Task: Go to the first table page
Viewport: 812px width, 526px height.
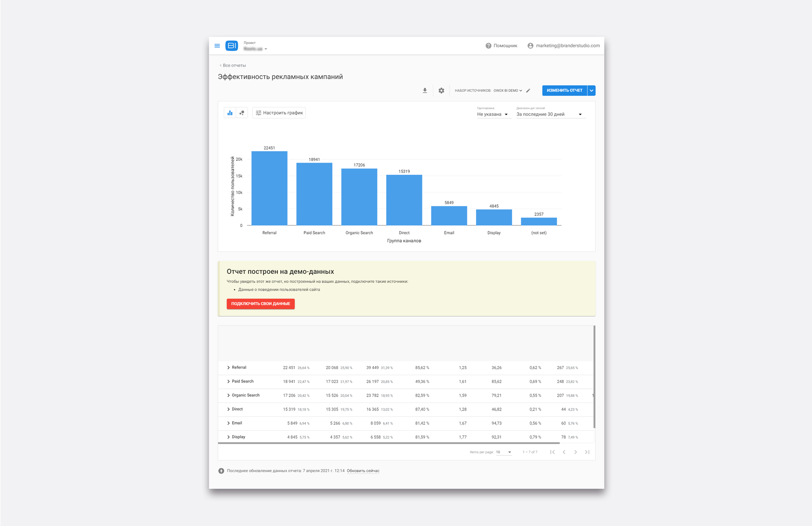Action: (x=552, y=452)
